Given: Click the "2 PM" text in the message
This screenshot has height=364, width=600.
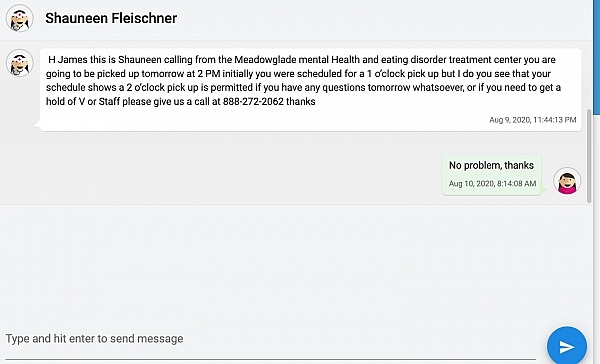Looking at the screenshot, I should click(209, 73).
